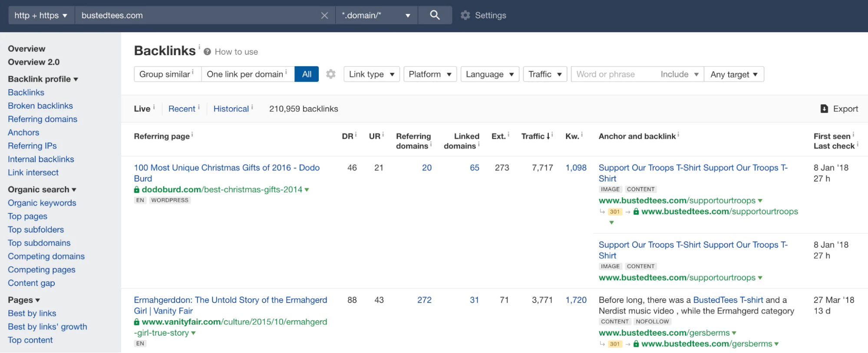Open the http + https protocol dropdown
868x353 pixels.
[41, 15]
